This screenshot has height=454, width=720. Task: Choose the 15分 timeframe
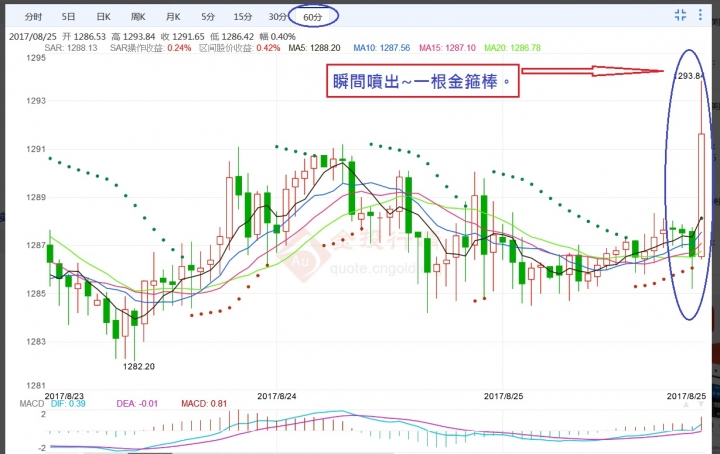pyautogui.click(x=242, y=17)
